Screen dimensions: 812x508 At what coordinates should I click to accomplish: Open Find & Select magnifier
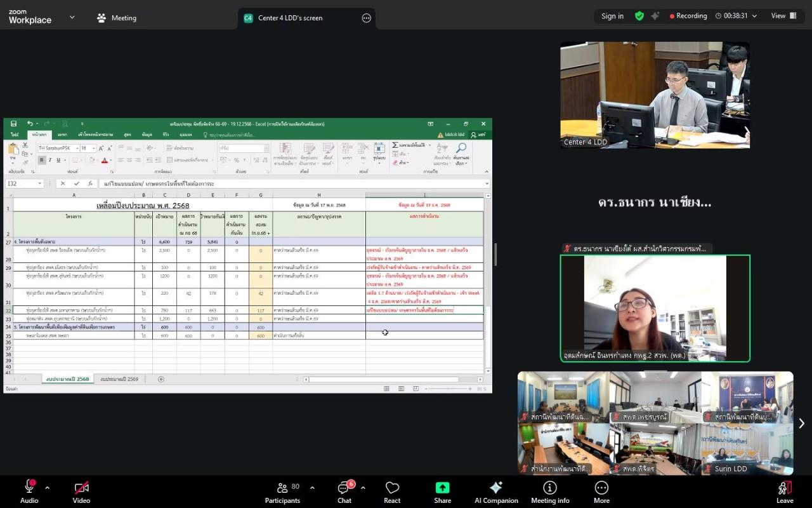point(461,148)
